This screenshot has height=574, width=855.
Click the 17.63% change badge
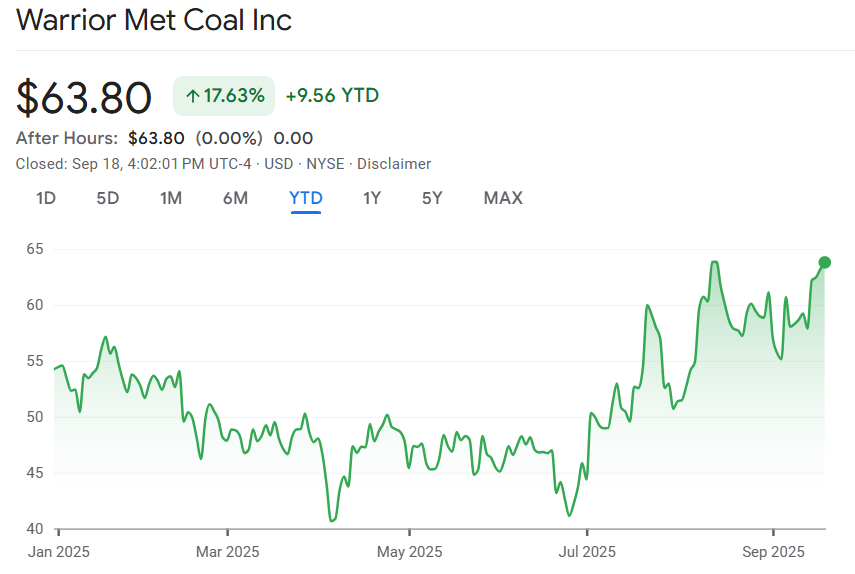[224, 96]
